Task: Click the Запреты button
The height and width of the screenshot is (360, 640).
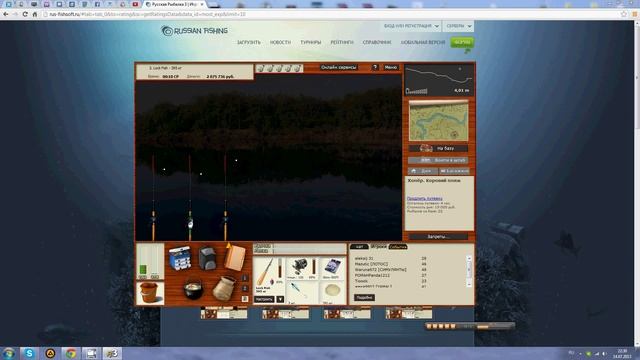Action: tap(438, 236)
